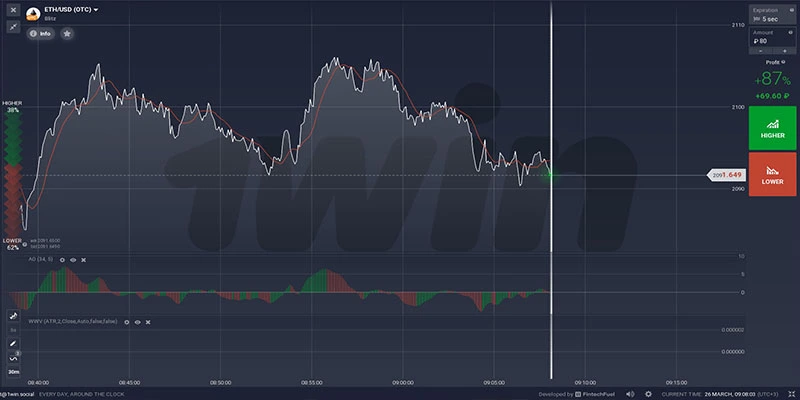Click the ETH/USD asset logo
The image size is (800, 400).
pos(33,14)
